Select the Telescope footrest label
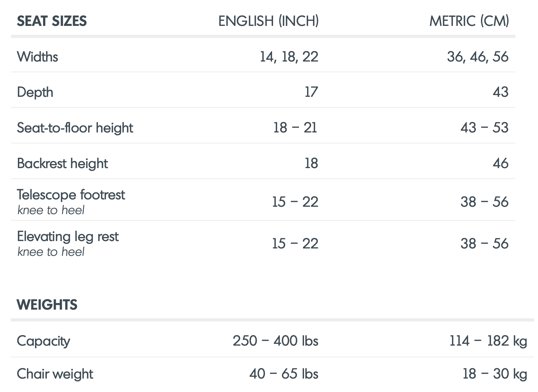This screenshot has width=538, height=392. [71, 195]
